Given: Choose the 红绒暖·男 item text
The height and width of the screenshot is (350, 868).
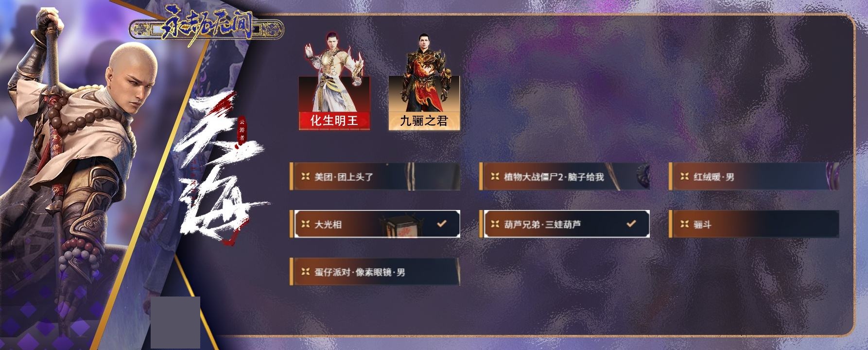Looking at the screenshot, I should (714, 177).
